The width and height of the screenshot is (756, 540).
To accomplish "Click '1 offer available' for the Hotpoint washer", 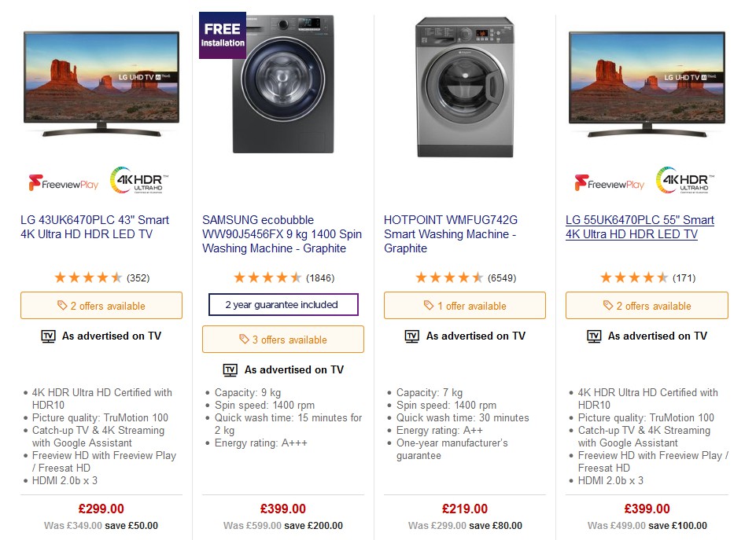I will [x=464, y=305].
